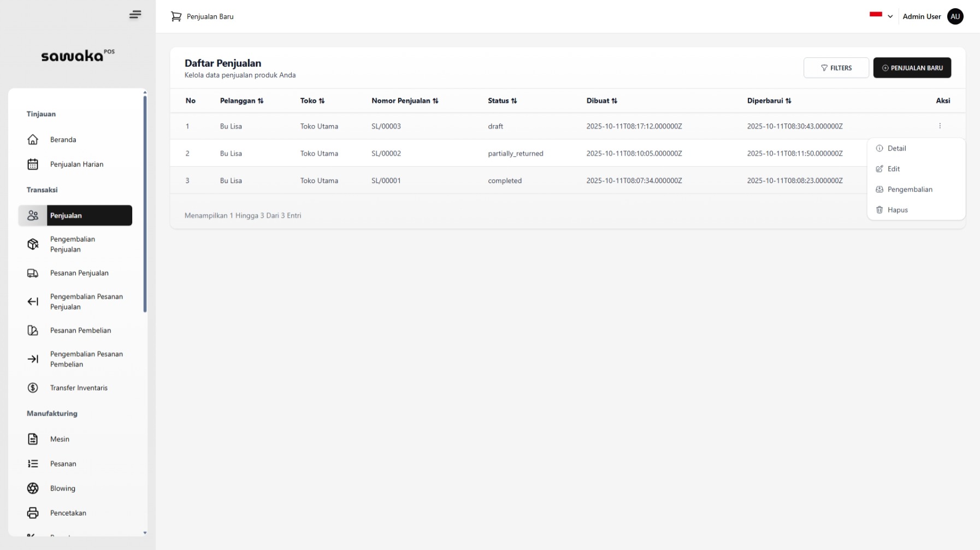The height and width of the screenshot is (550, 980).
Task: Open the three-dot Aksi menu on row SL/00003
Action: pos(940,126)
